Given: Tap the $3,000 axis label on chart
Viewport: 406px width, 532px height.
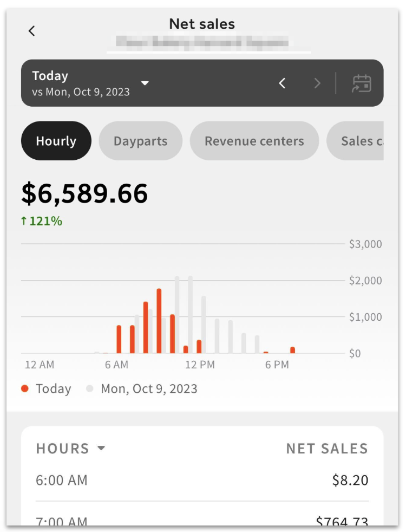Looking at the screenshot, I should [x=365, y=244].
